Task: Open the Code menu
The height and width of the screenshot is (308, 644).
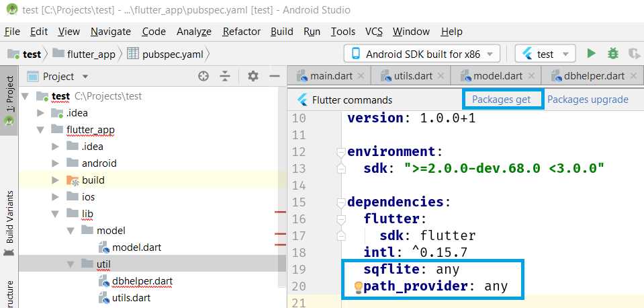Action: pyautogui.click(x=154, y=32)
